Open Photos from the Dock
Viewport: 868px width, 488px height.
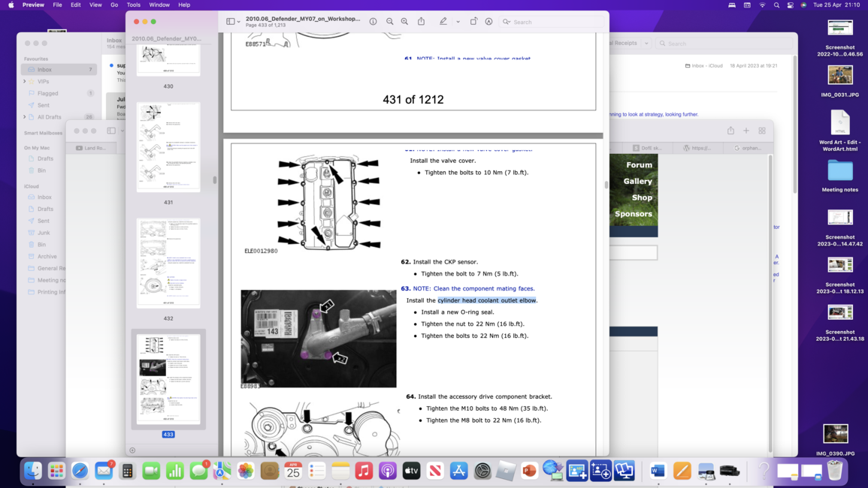(x=246, y=471)
